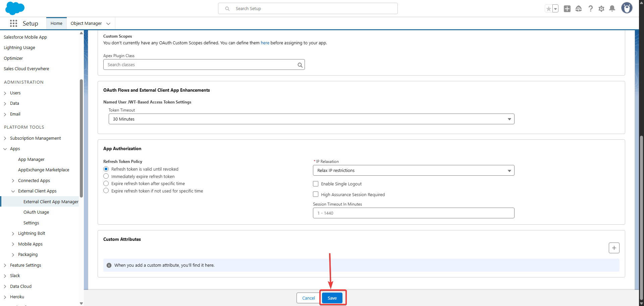This screenshot has height=306, width=644.
Task: Click the Salesforce cloud logo
Action: [15, 8]
